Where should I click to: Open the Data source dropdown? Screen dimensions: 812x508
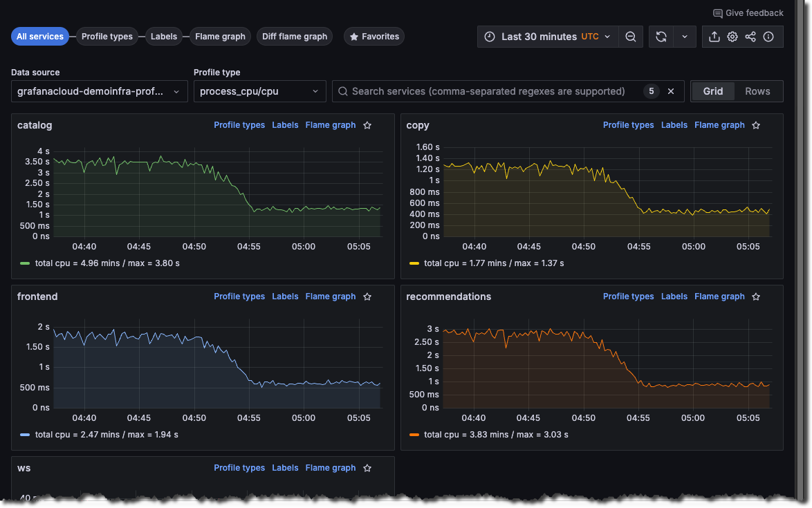(x=99, y=91)
